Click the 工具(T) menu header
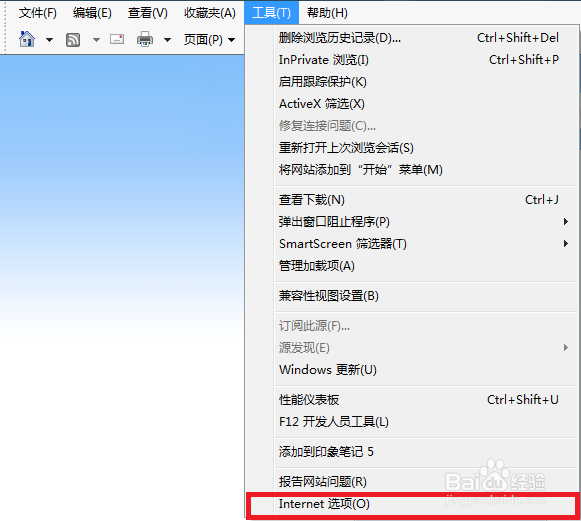This screenshot has width=581, height=521. (x=271, y=13)
